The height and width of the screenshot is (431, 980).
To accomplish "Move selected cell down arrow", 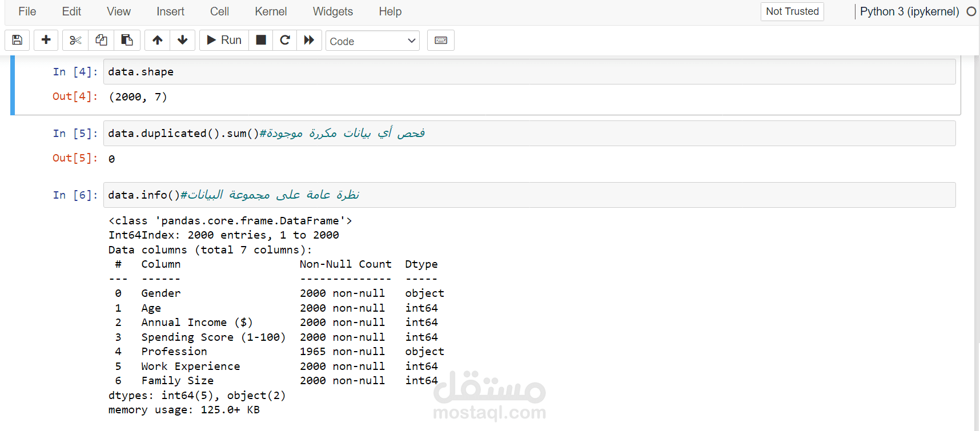I will [x=183, y=40].
